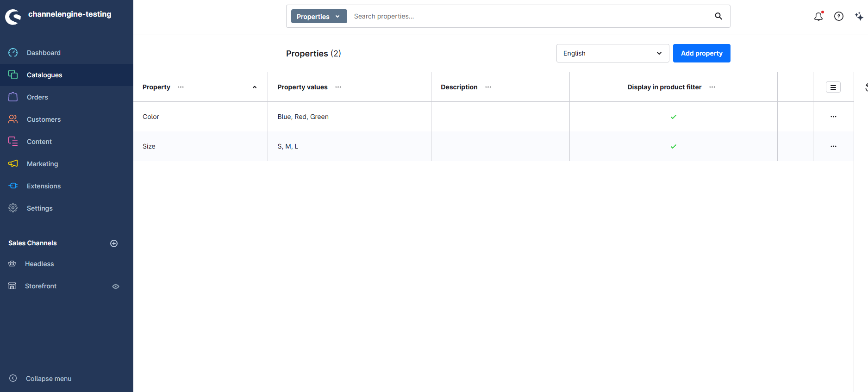Viewport: 868px width, 392px height.
Task: Click the Size property cell
Action: click(x=200, y=146)
